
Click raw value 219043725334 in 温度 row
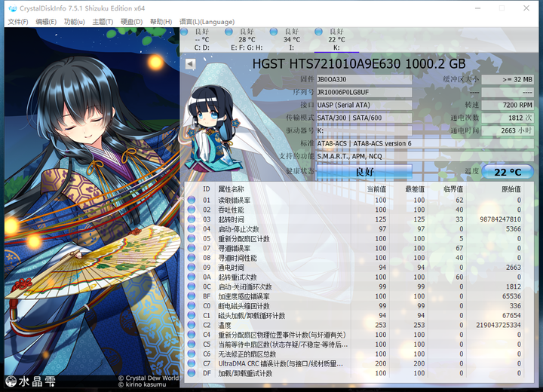(499, 325)
